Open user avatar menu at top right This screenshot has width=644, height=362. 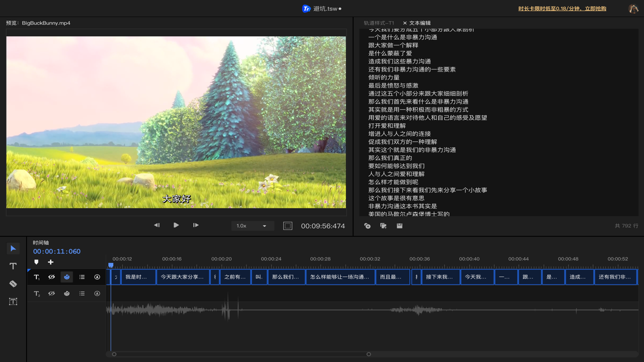pos(633,9)
